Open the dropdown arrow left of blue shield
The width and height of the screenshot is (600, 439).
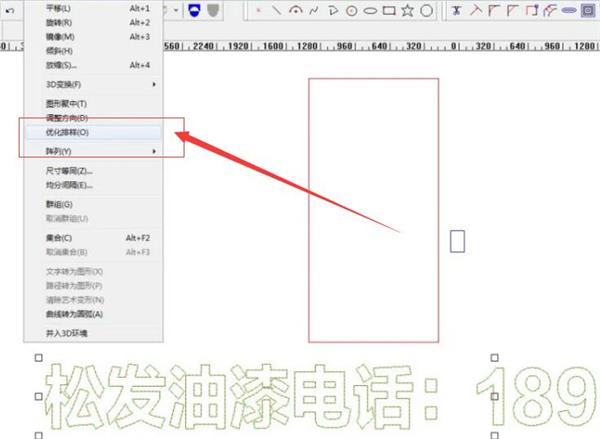pyautogui.click(x=176, y=10)
